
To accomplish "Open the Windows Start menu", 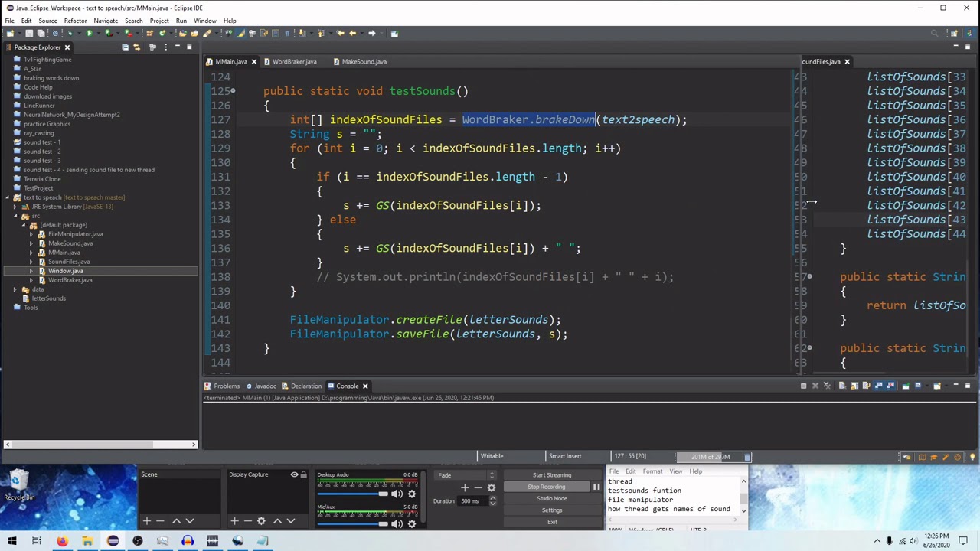I will point(11,541).
